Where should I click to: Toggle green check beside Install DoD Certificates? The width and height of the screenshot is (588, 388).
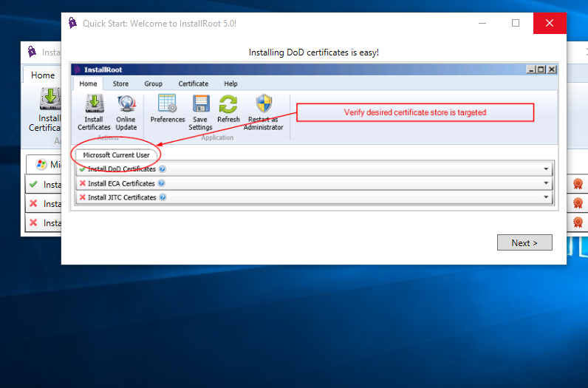[x=83, y=169]
